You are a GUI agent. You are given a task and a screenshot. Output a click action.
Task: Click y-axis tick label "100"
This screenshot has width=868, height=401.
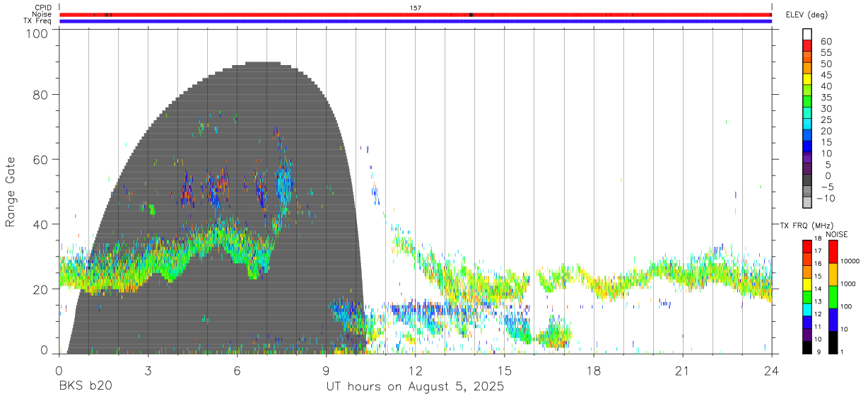click(37, 33)
